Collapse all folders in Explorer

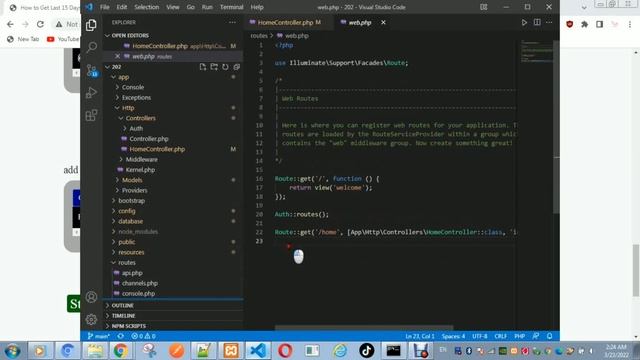(236, 67)
